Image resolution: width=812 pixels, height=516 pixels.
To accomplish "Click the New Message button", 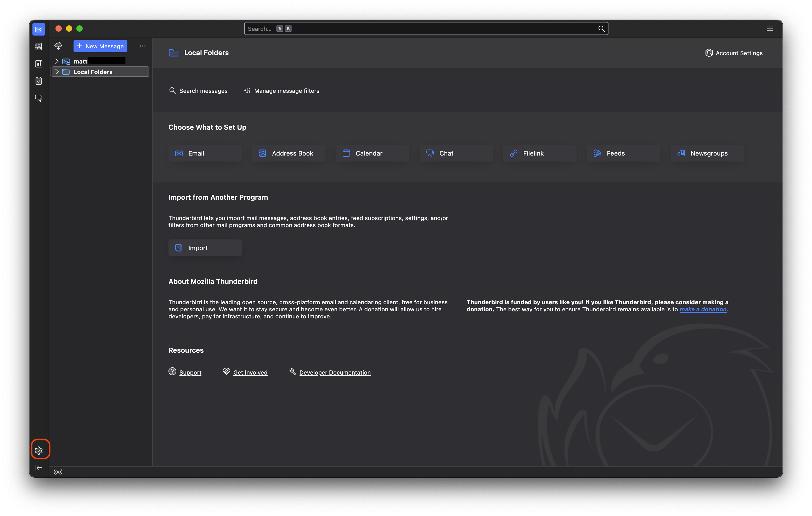I will pyautogui.click(x=100, y=46).
